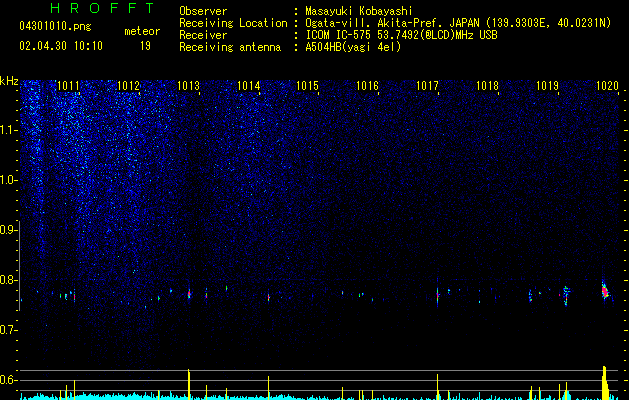Click time marker 1017

(x=427, y=85)
